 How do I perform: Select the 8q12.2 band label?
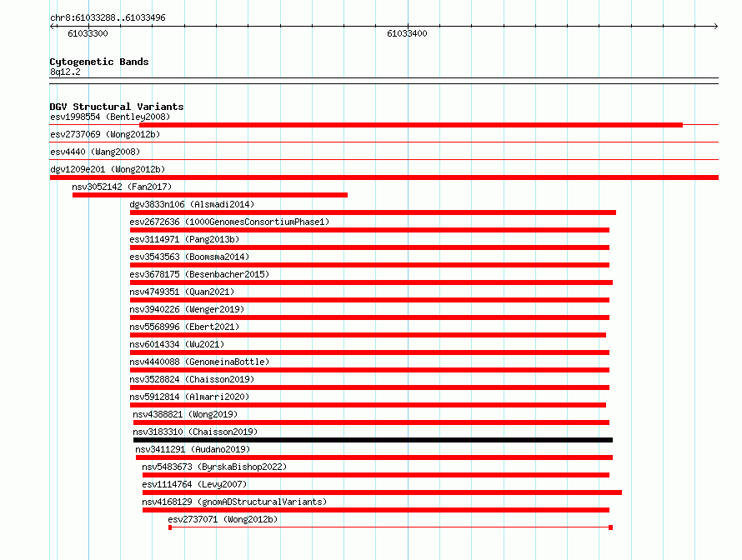click(x=65, y=72)
